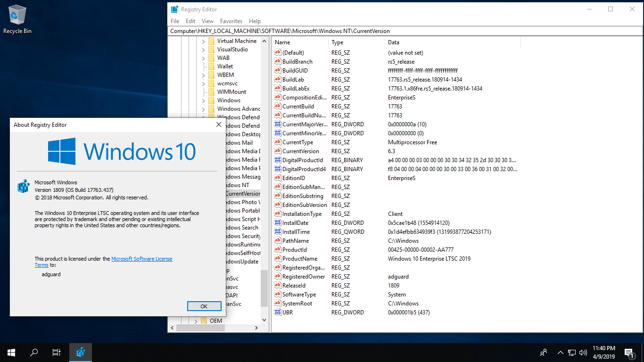
Task: Click the BuildGUID value icon
Action: click(x=278, y=70)
